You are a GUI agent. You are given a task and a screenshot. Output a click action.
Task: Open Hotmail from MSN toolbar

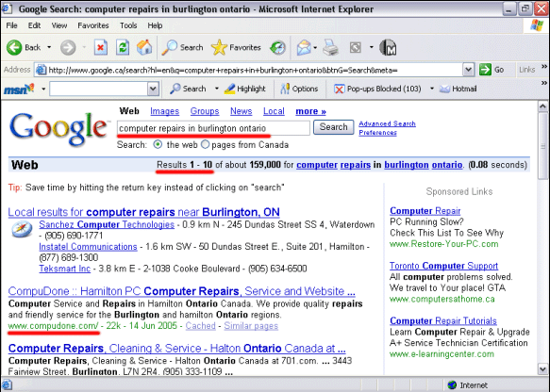(458, 89)
